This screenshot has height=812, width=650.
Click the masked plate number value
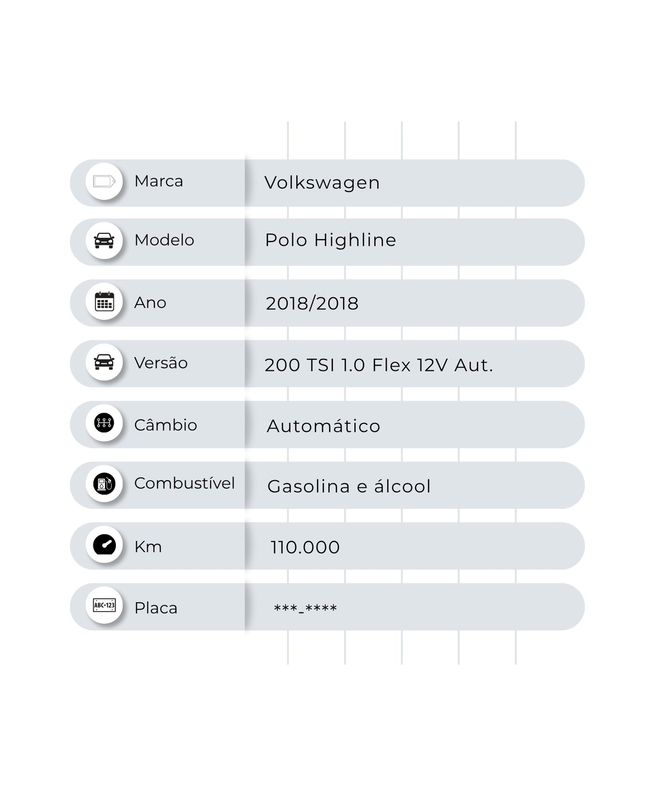point(305,608)
